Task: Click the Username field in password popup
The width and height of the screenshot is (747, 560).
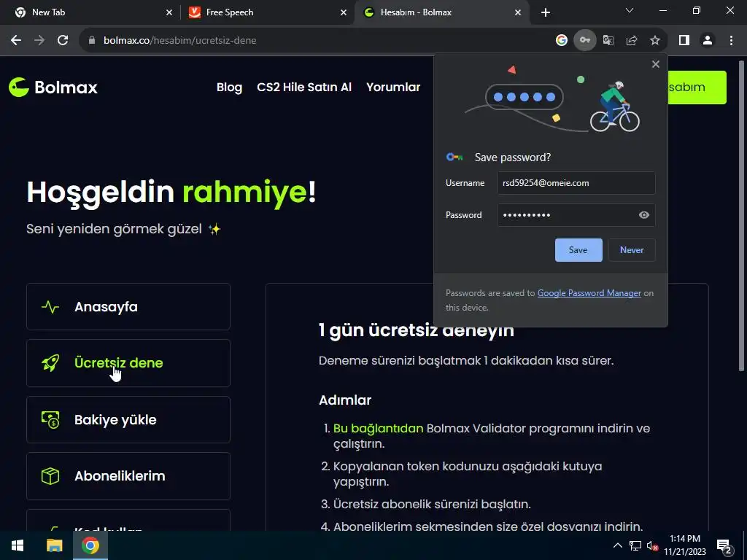Action: coord(576,183)
